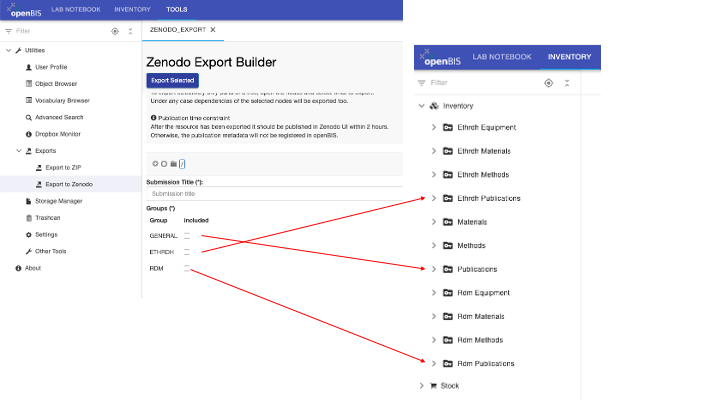Viewport: 720px width, 405px height.
Task: Click the Export Selected button
Action: (173, 80)
